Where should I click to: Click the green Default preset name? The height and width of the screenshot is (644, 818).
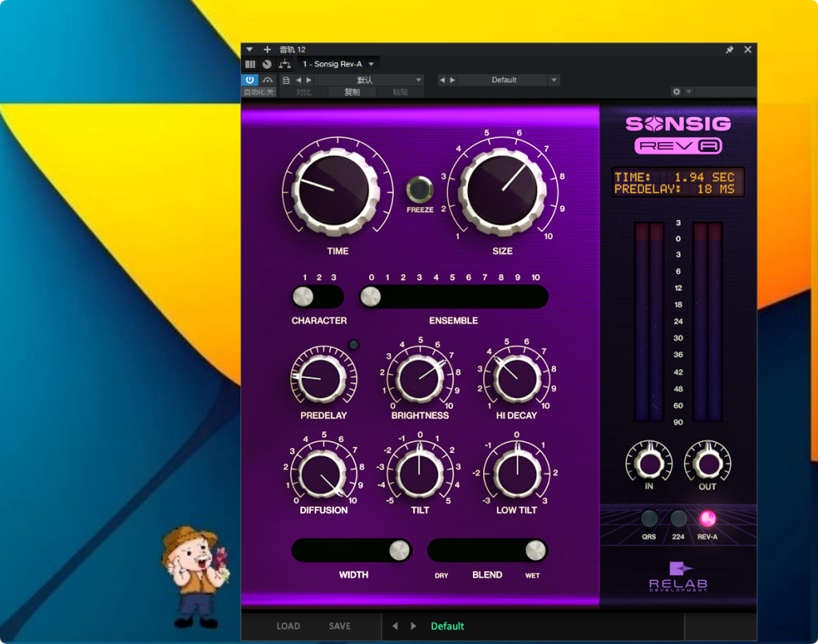point(447,626)
